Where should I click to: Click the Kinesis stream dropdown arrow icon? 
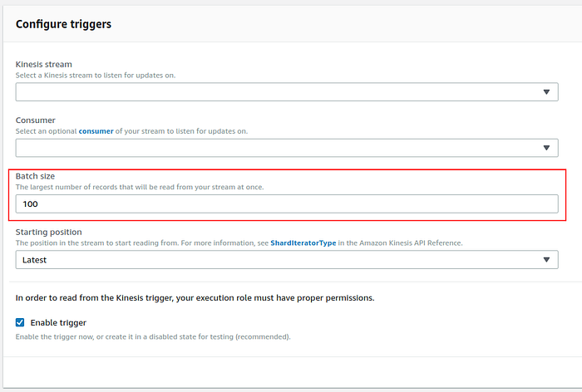coord(546,92)
